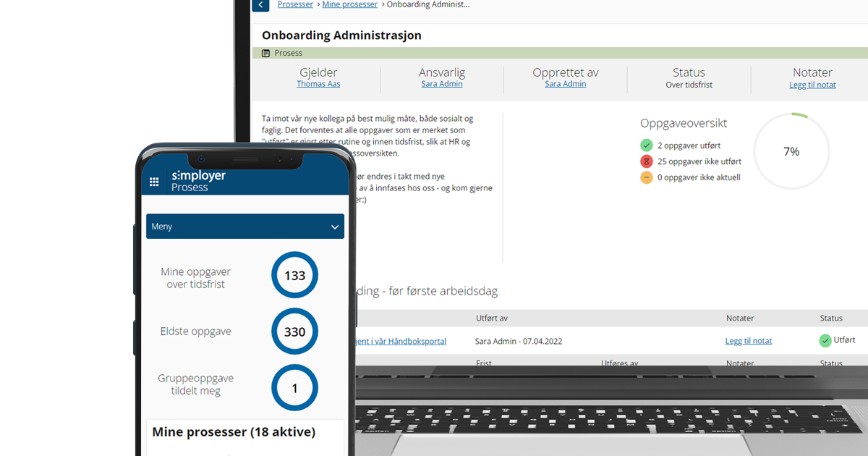This screenshot has width=868, height=456.
Task: Select Prosesser in the breadcrumb
Action: [295, 4]
